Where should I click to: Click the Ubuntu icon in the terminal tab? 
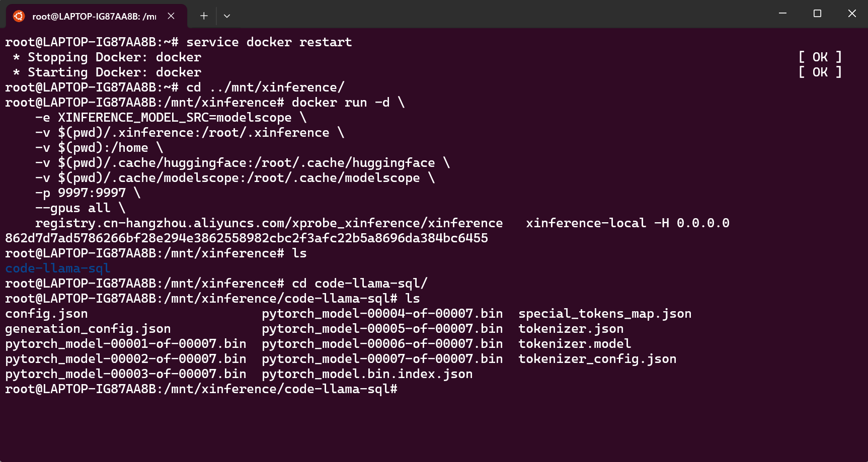pos(19,16)
